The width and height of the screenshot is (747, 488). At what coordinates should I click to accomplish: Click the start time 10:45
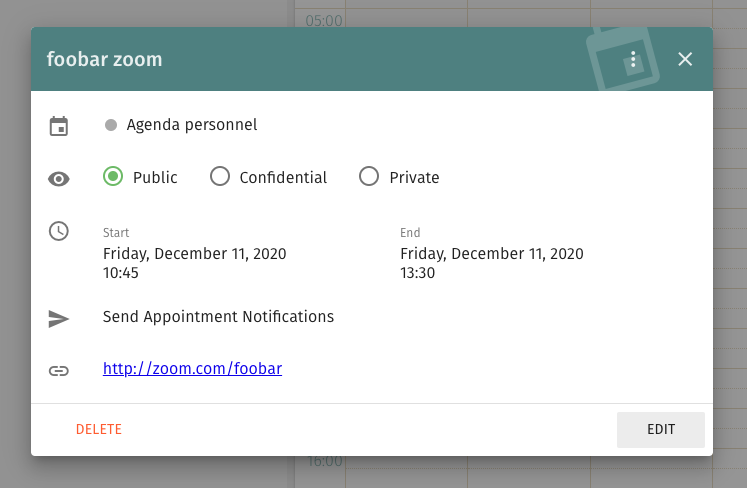point(120,272)
